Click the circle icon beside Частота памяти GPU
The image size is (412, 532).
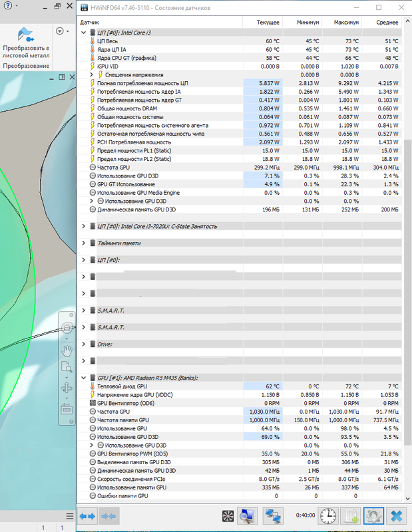tap(93, 420)
